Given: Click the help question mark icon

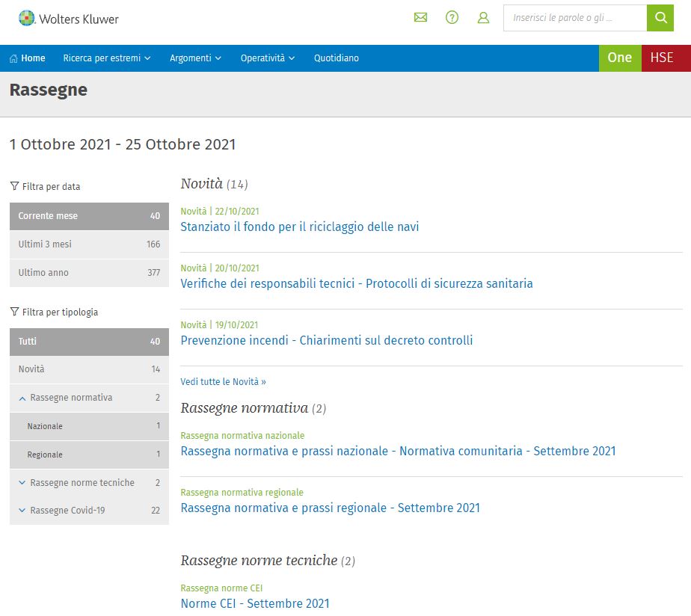Looking at the screenshot, I should [x=452, y=18].
